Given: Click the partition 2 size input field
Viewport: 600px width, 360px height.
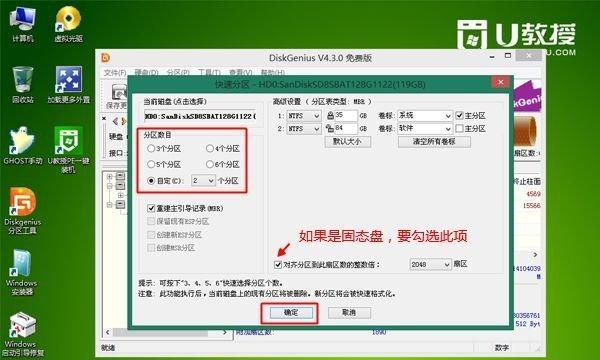Looking at the screenshot, I should 346,129.
